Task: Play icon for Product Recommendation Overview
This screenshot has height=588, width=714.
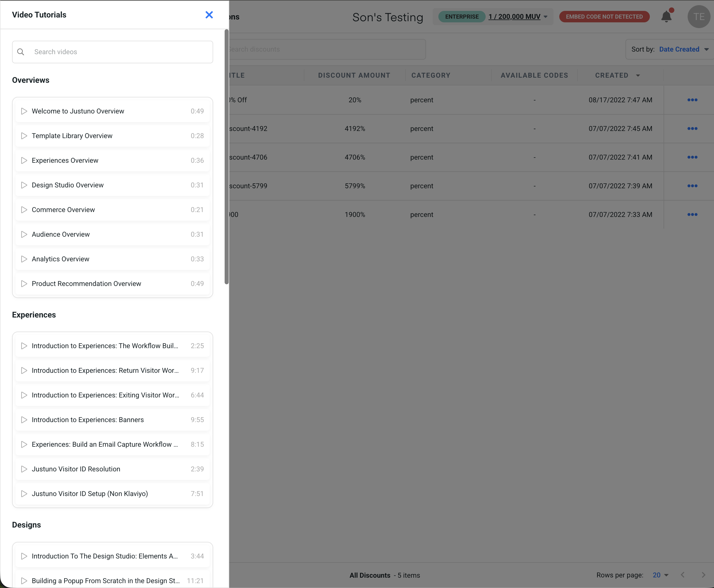Action: (x=24, y=284)
